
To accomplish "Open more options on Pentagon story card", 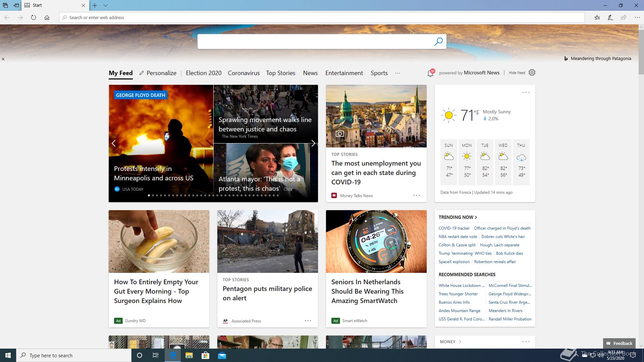I will (308, 321).
